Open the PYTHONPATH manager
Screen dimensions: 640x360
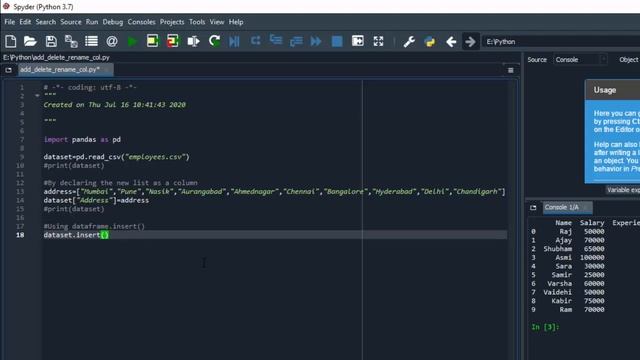point(429,41)
